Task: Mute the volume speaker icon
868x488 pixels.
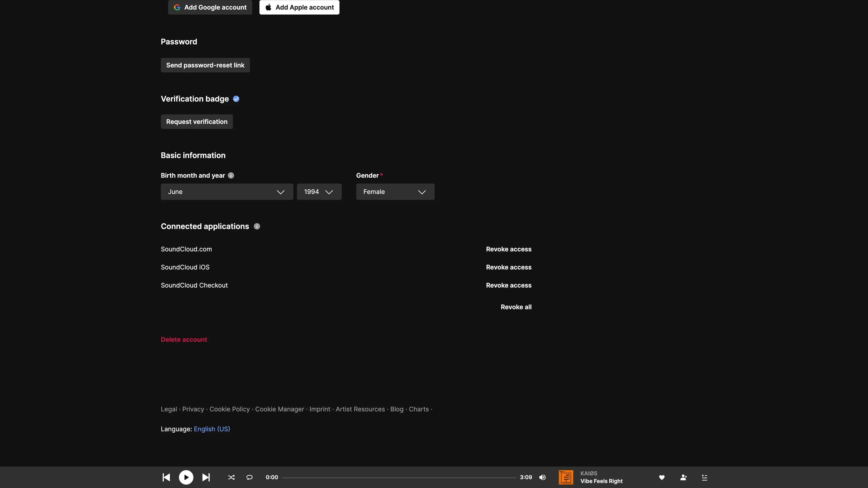Action: click(542, 477)
